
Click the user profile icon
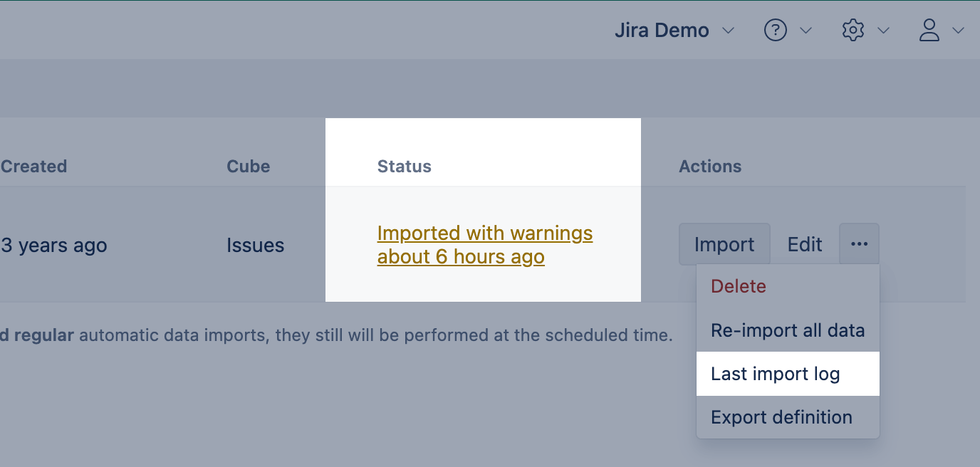(929, 31)
